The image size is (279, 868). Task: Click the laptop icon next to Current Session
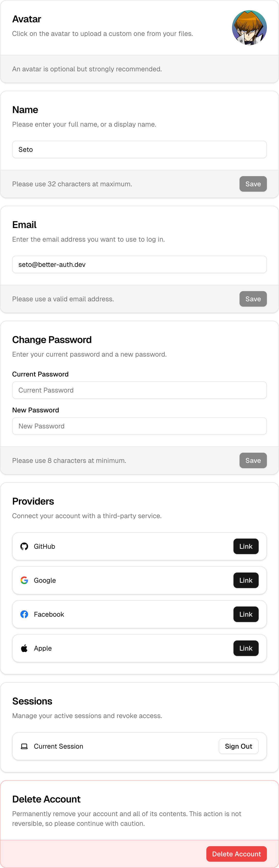point(24,746)
